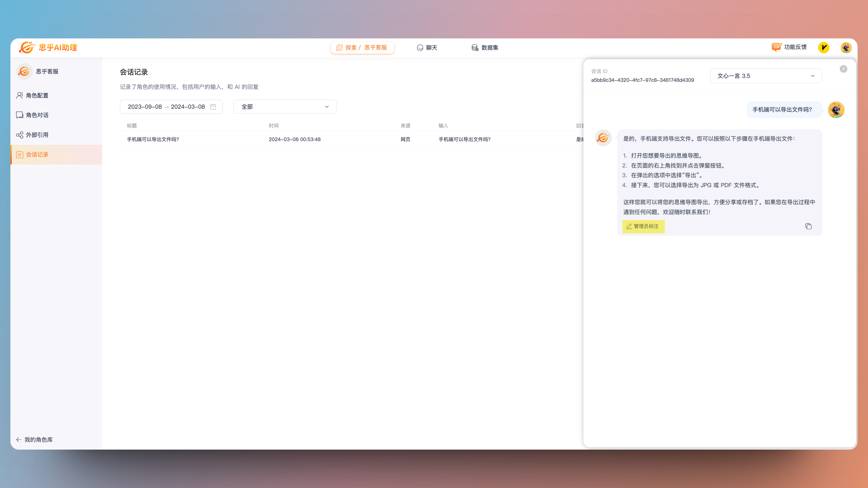Click the yellow V membership badge
The image size is (868, 488).
click(x=823, y=47)
